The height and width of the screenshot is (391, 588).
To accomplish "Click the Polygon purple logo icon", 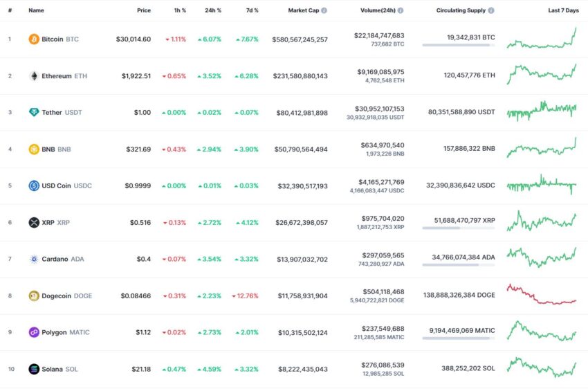I will (34, 332).
